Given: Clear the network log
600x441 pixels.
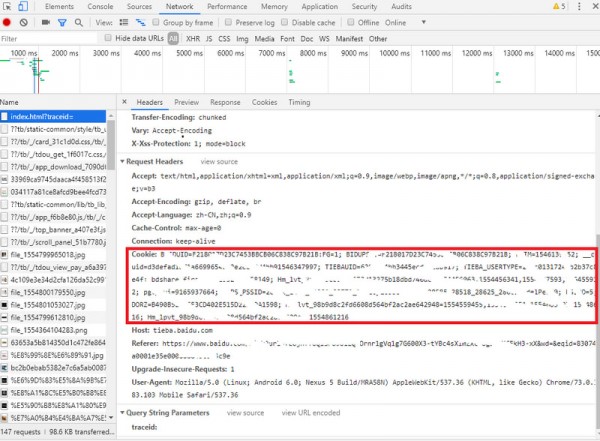Looking at the screenshot, I should coord(24,22).
